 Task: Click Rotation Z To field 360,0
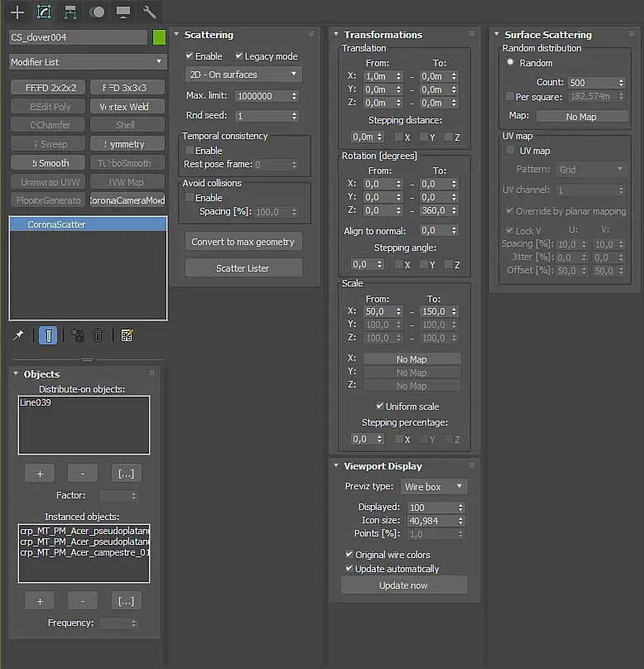[435, 210]
